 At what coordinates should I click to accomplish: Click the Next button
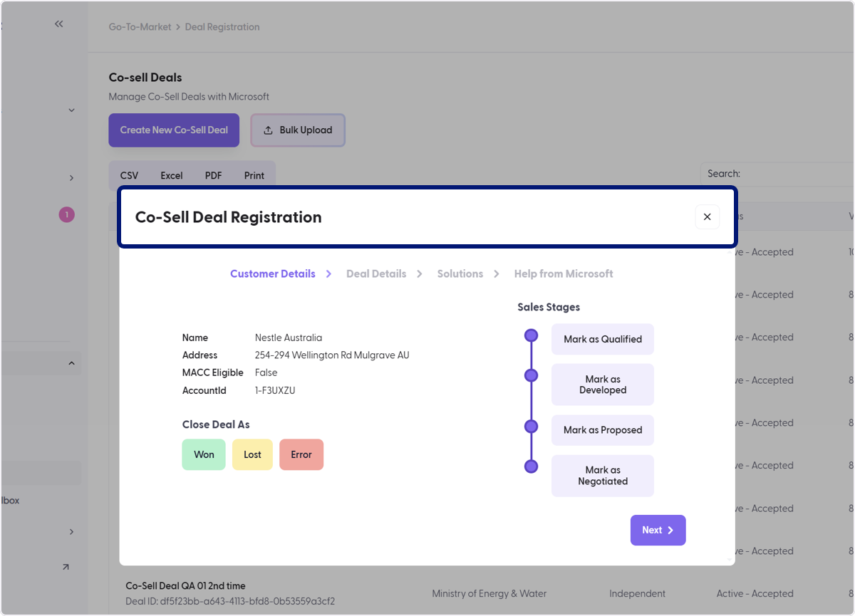click(658, 530)
